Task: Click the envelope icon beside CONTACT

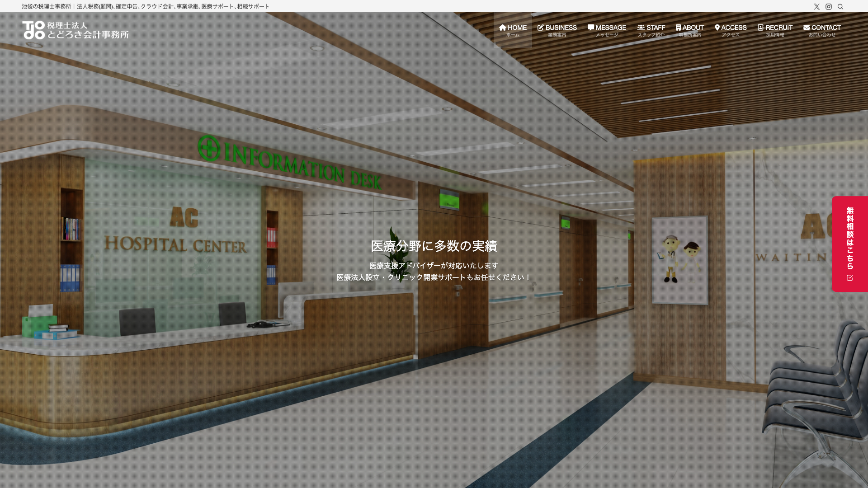Action: (x=806, y=28)
